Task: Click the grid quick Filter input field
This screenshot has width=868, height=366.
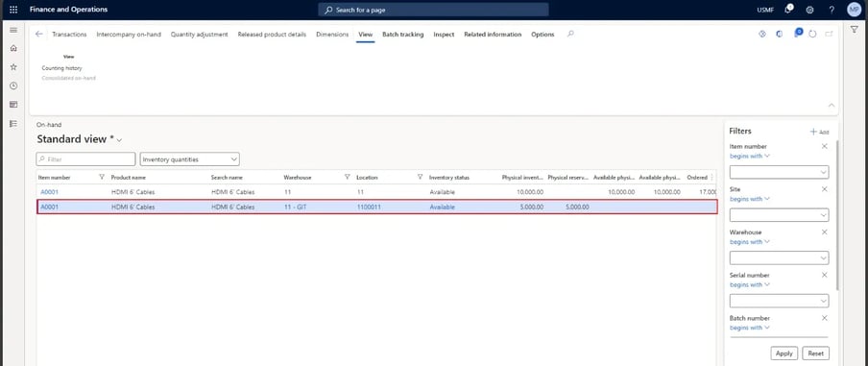Action: (x=85, y=159)
